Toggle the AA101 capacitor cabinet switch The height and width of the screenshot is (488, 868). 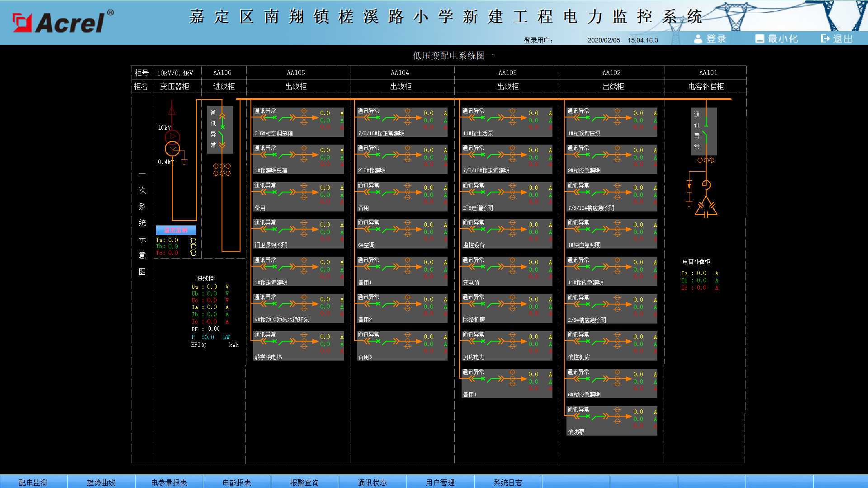tap(705, 131)
